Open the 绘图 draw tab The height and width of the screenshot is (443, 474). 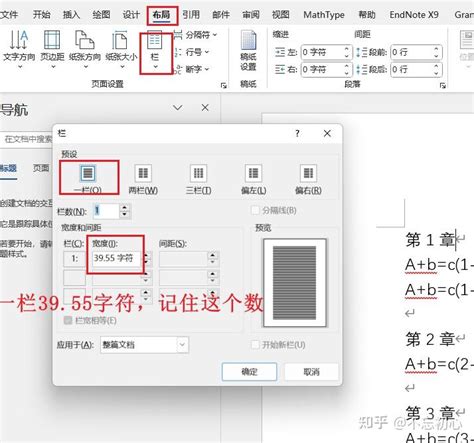(101, 14)
